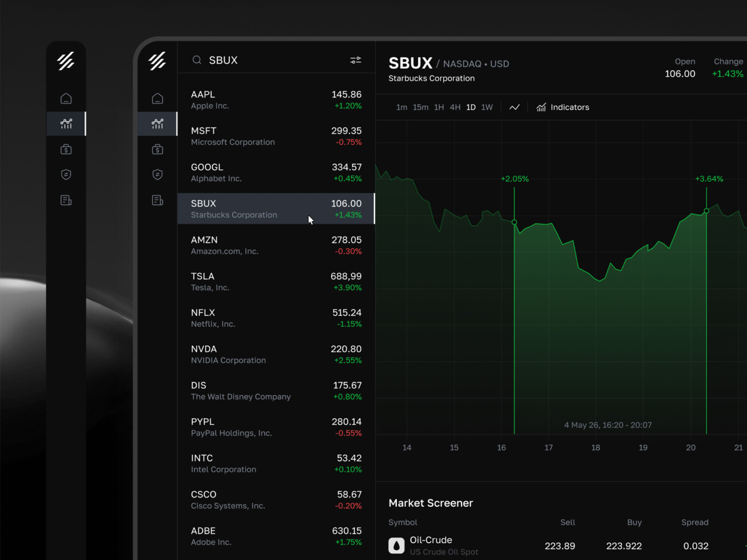This screenshot has height=560, width=747.
Task: Click the app logo in the main window sidebar
Action: 157,61
